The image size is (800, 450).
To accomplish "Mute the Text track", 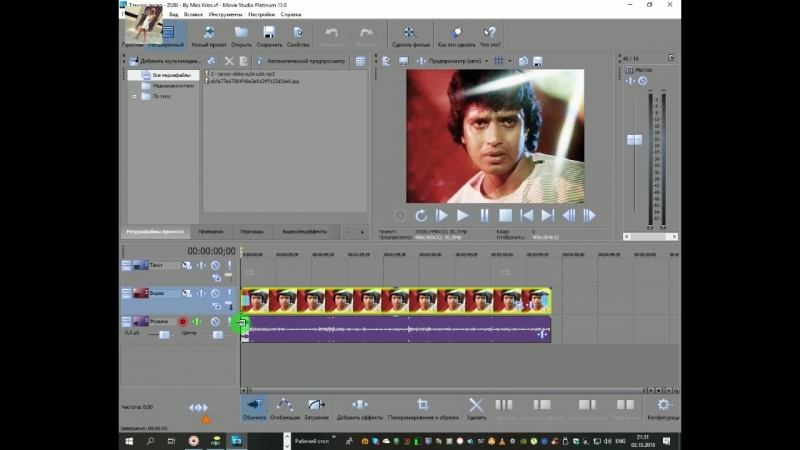I will 215,266.
